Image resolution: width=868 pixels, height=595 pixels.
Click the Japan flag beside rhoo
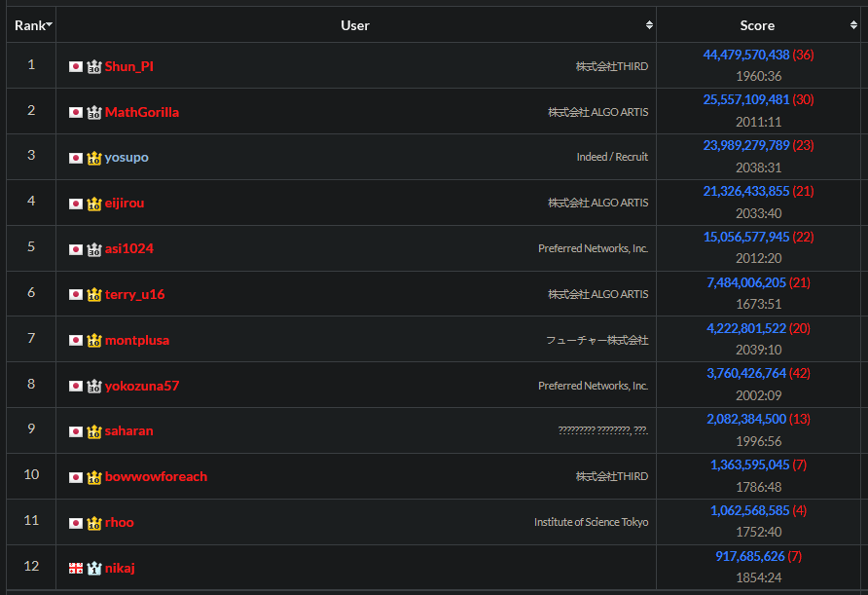pyautogui.click(x=76, y=524)
